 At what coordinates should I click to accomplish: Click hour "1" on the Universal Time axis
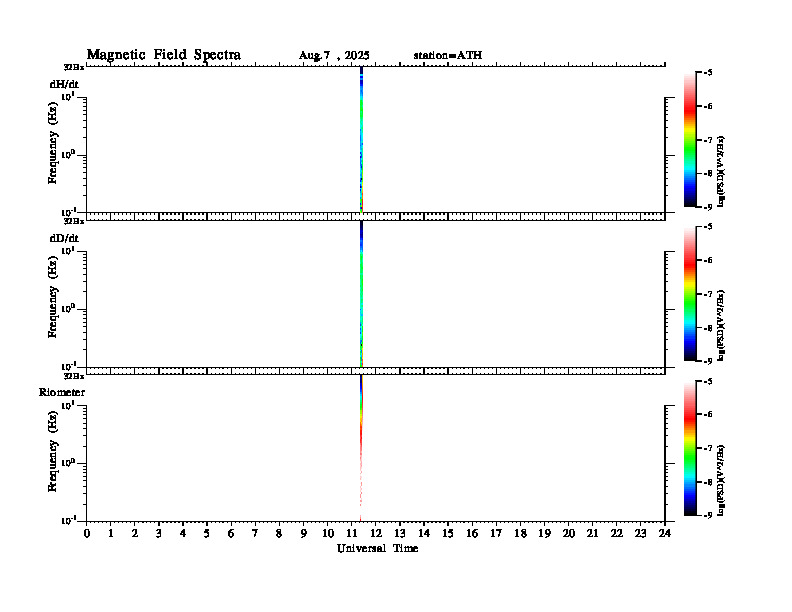(111, 533)
